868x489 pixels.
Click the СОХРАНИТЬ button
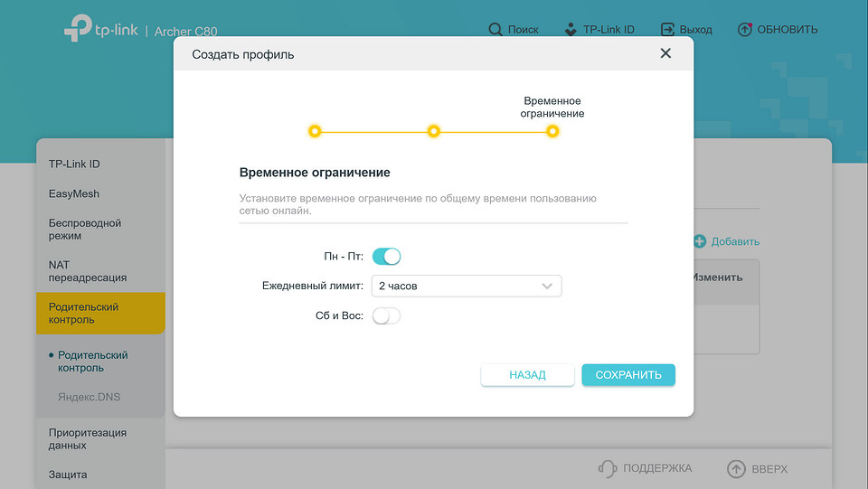[628, 375]
